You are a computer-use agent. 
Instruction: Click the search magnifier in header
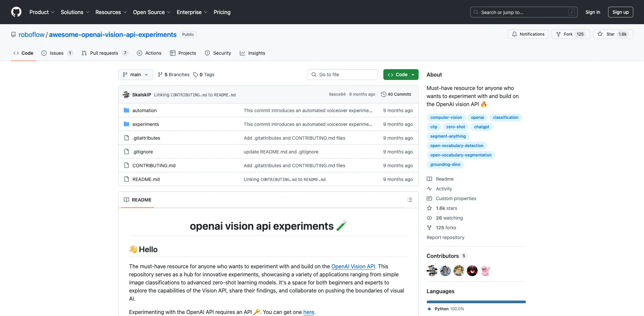click(x=476, y=12)
